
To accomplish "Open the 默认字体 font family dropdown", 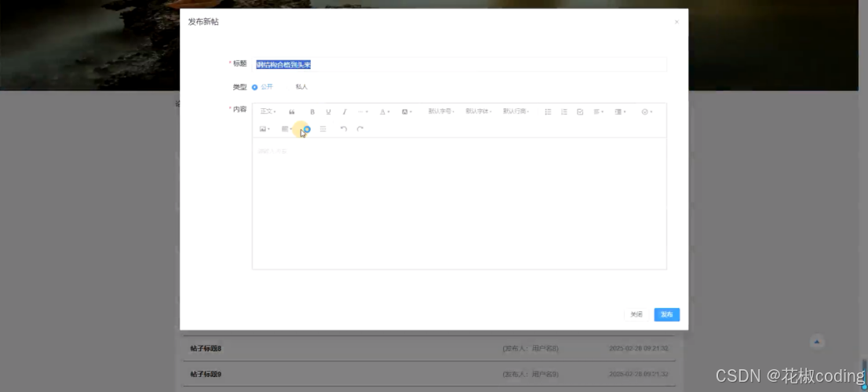I will tap(478, 111).
